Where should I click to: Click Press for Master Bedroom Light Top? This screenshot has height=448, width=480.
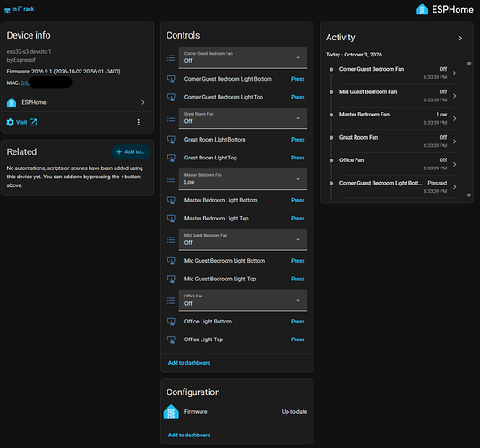(298, 219)
